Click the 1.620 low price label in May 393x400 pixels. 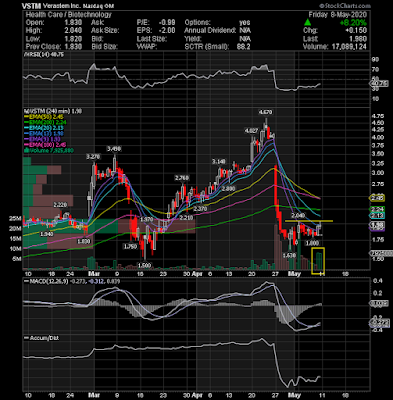(289, 255)
